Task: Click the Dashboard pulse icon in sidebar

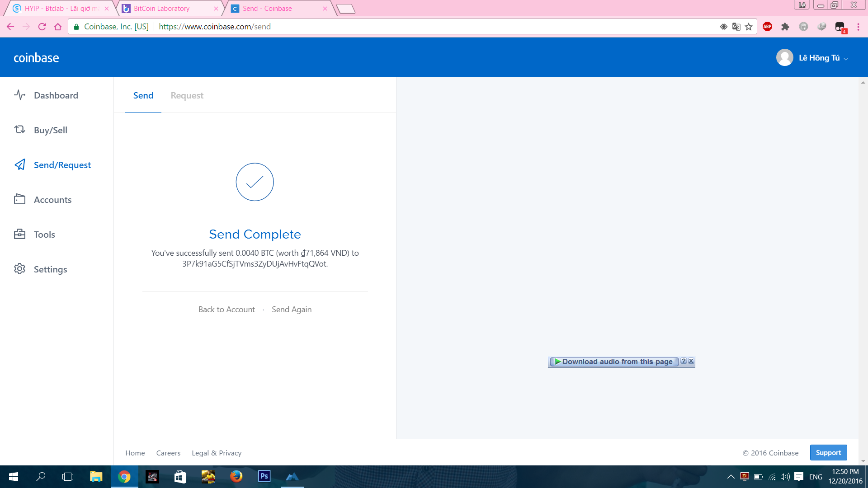Action: [19, 95]
